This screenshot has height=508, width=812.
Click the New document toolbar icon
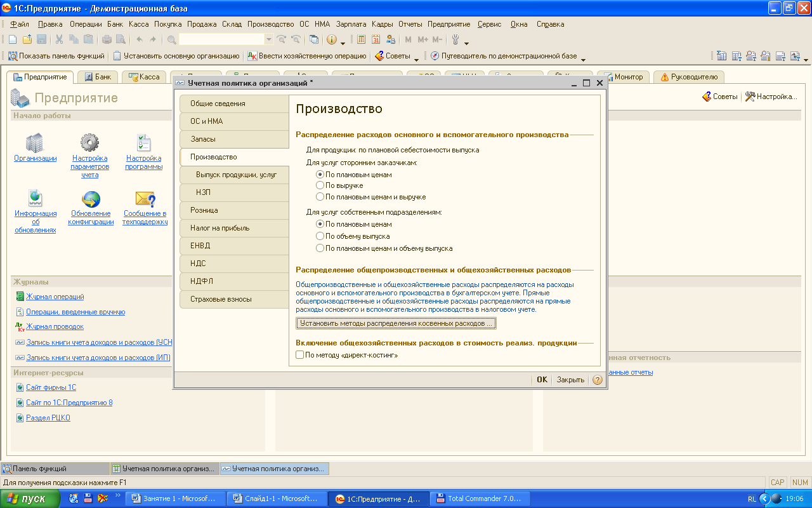13,39
